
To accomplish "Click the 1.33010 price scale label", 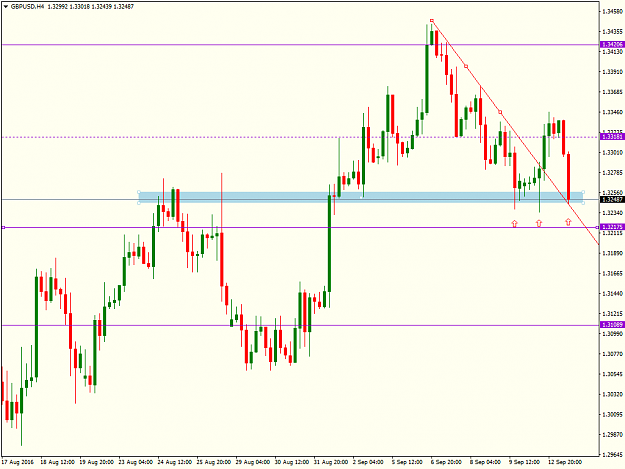I will tap(613, 153).
